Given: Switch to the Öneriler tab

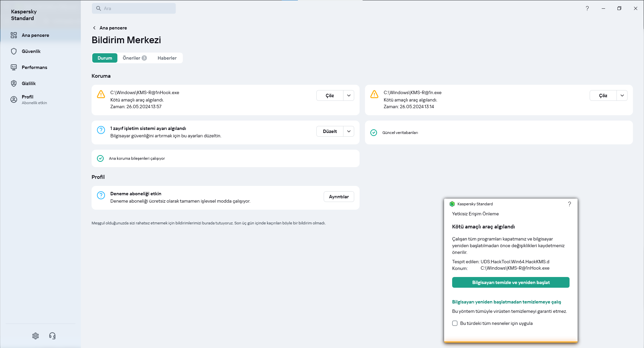Looking at the screenshot, I should (x=134, y=58).
